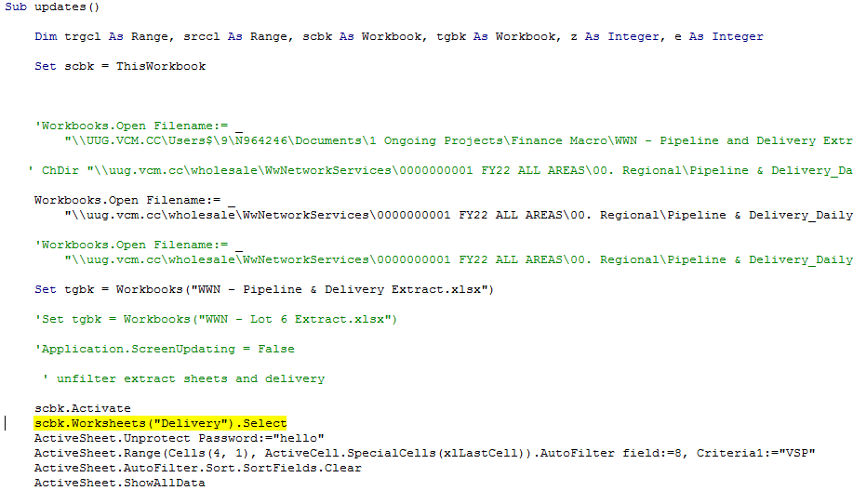Click the highlighted 'scbk.Worksheets("Delivery").Select' line

(x=161, y=423)
